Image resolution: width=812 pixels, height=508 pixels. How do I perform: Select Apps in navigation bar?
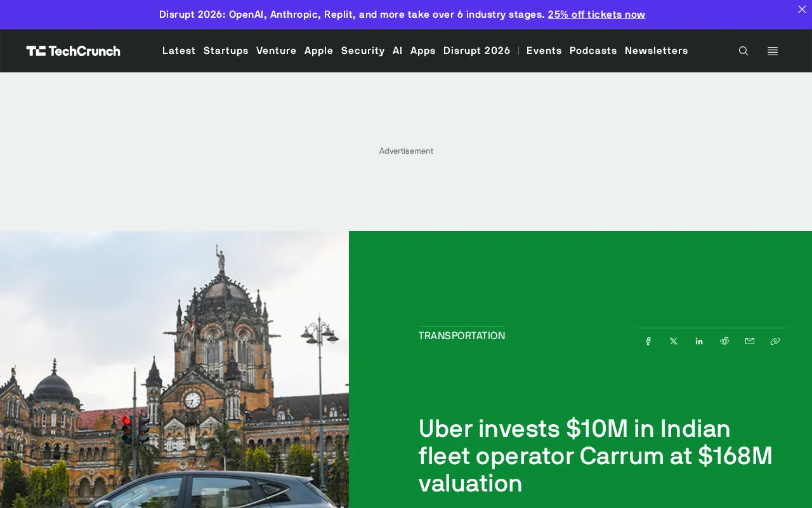(x=423, y=51)
